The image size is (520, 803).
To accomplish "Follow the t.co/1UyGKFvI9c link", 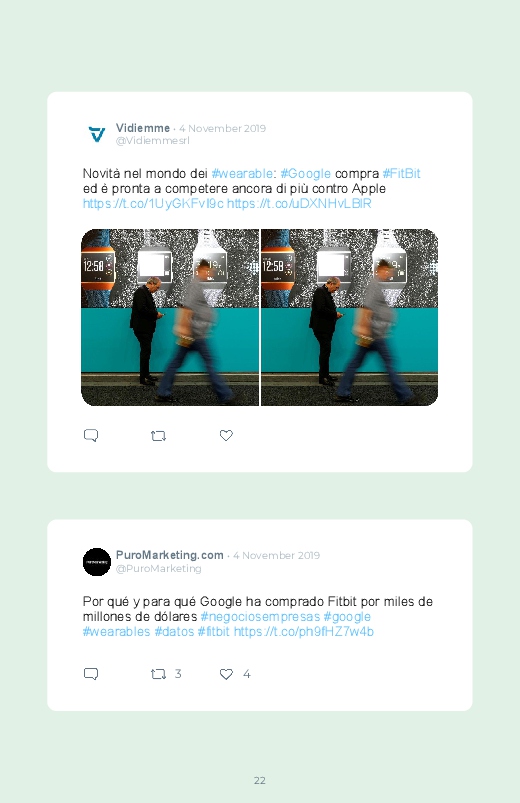I will point(153,204).
